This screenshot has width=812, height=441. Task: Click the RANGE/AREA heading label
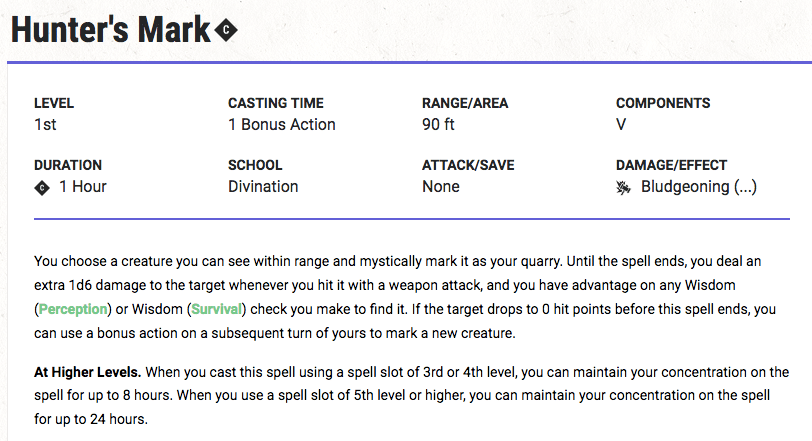[x=465, y=103]
